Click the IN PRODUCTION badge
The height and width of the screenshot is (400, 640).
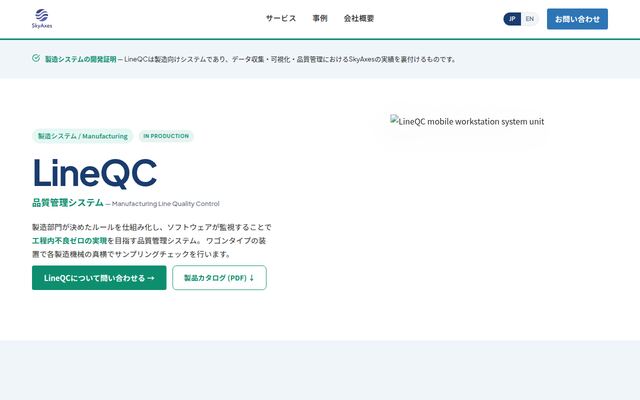click(166, 136)
